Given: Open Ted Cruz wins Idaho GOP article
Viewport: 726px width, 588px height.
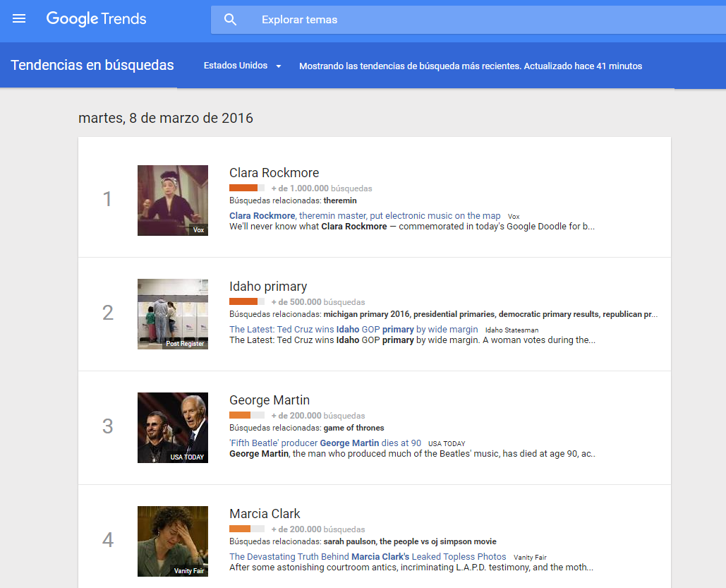Looking at the screenshot, I should point(353,330).
